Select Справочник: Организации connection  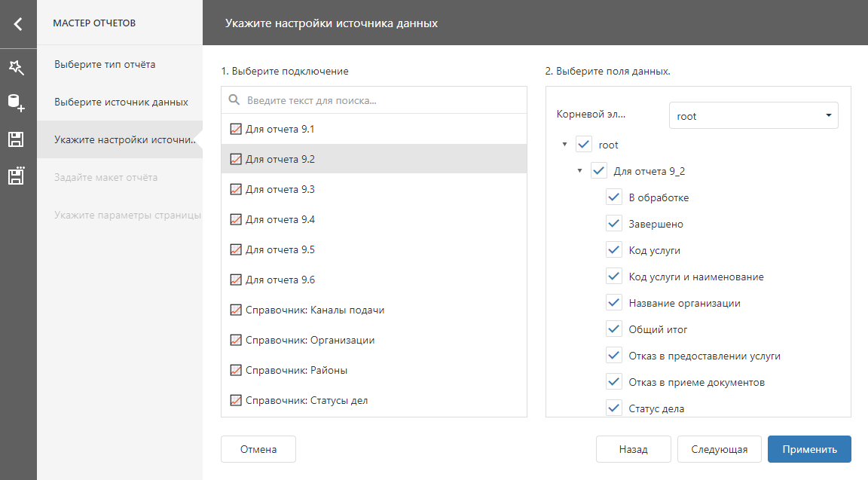coord(310,341)
